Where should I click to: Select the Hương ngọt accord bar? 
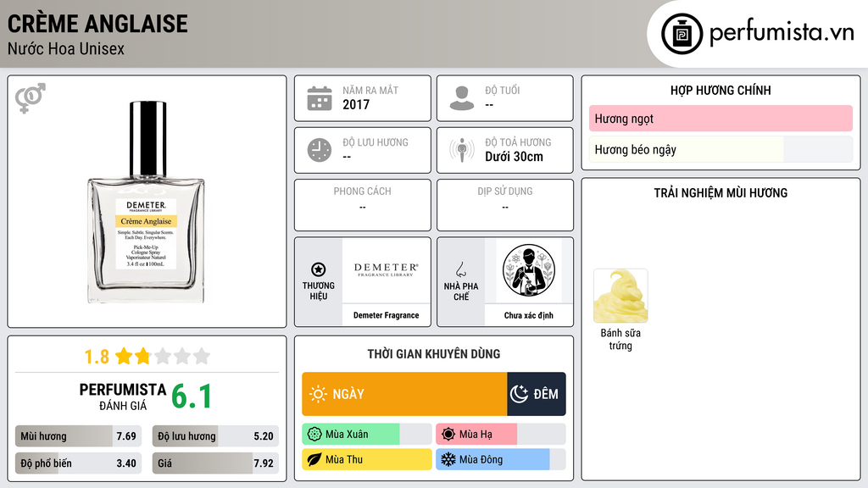tap(721, 119)
